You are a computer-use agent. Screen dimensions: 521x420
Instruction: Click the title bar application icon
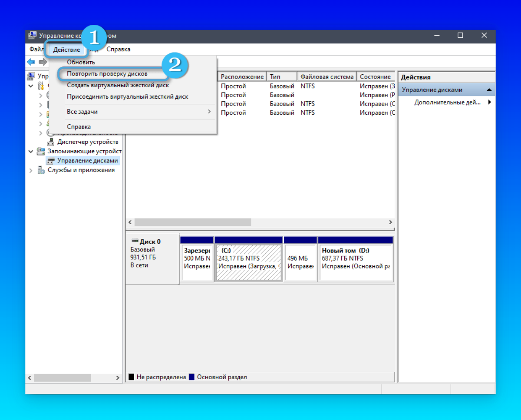(33, 36)
